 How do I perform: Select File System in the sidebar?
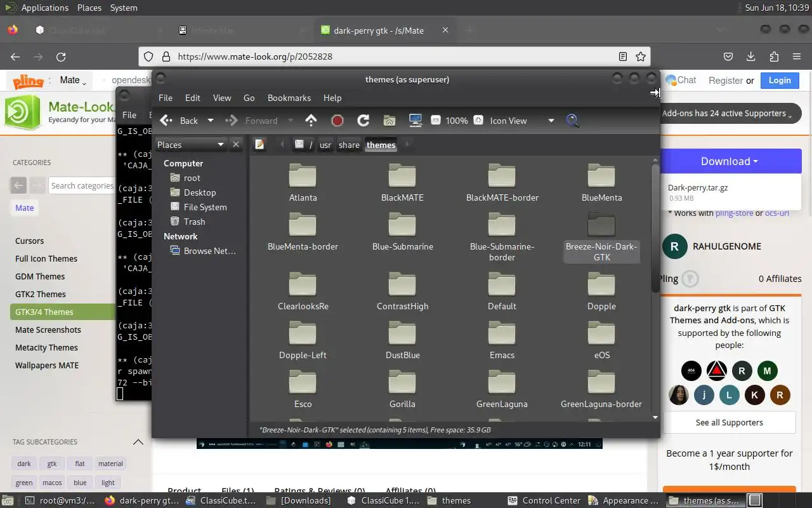[205, 207]
